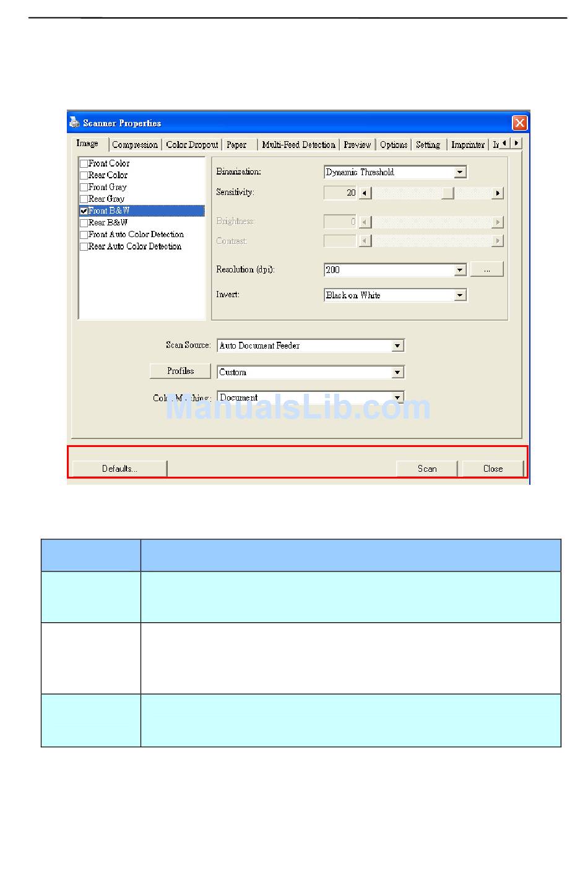
Task: Click the Contrast slider track
Action: [x=431, y=241]
